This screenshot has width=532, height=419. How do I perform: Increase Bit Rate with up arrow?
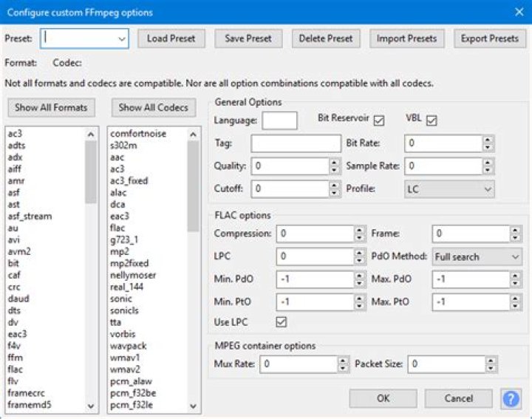tap(488, 140)
